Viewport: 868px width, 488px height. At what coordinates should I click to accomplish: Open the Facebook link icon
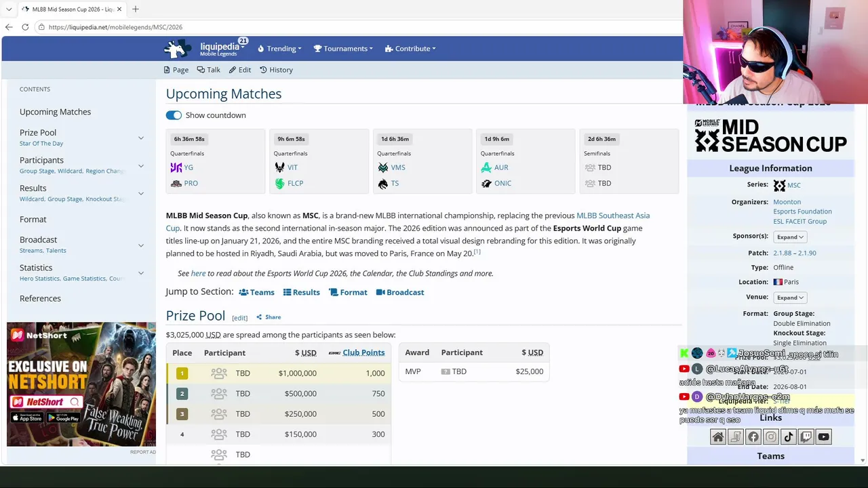coord(753,437)
